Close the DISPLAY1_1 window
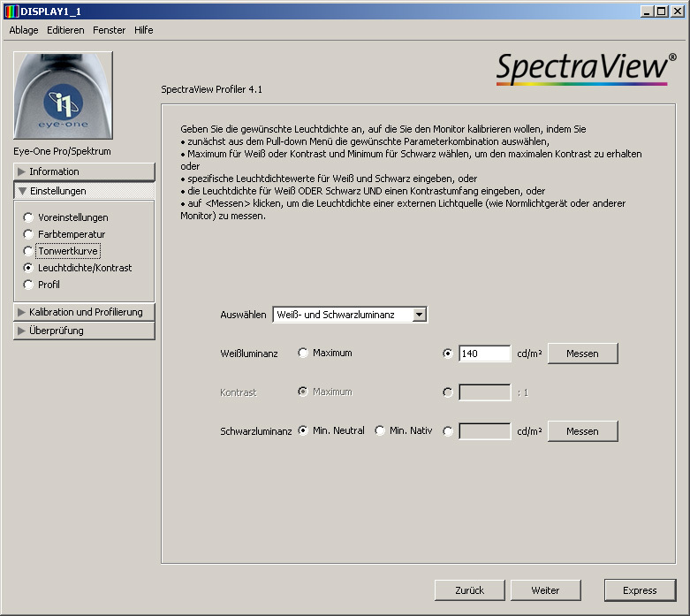Screen dimensions: 690x616 point(678,11)
